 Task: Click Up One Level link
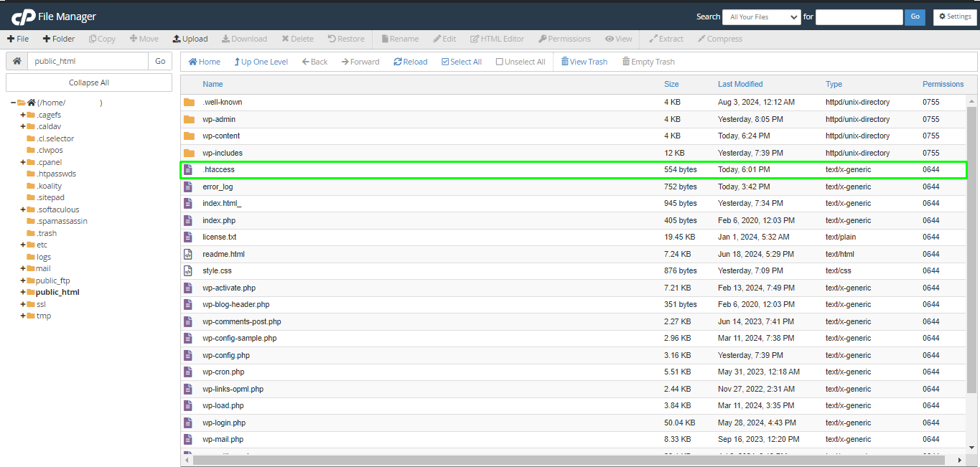pos(261,62)
